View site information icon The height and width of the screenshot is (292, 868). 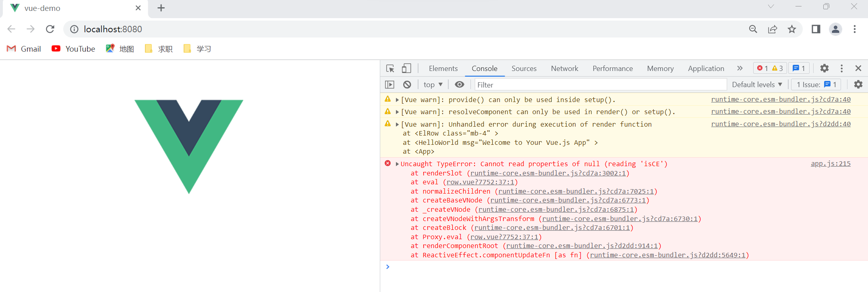74,29
